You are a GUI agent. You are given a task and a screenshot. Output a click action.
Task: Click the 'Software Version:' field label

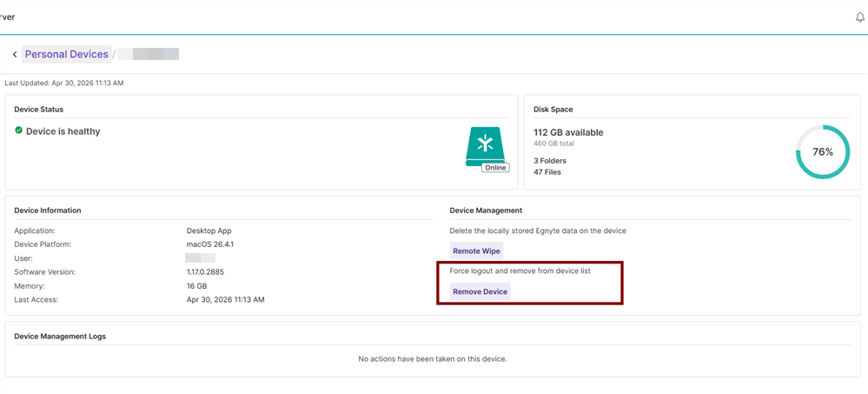[45, 272]
